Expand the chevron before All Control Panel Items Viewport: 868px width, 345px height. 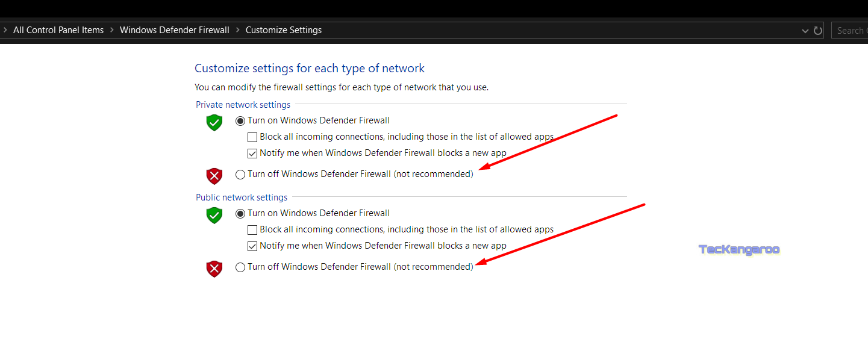click(x=5, y=30)
